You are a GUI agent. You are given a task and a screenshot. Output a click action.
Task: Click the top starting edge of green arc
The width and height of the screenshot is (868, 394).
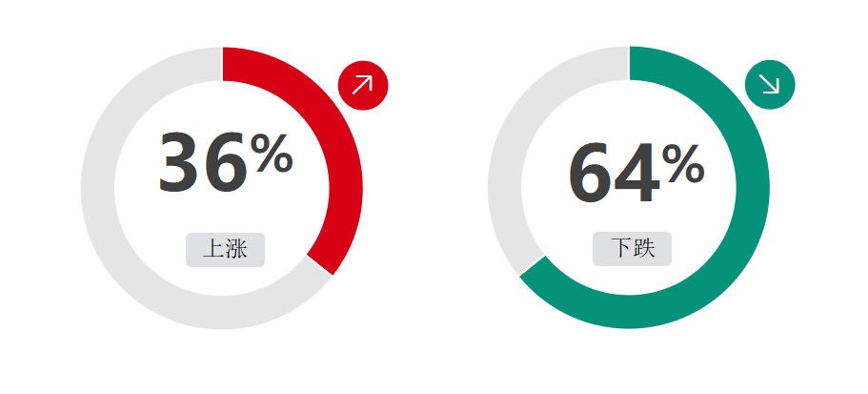coord(630,63)
